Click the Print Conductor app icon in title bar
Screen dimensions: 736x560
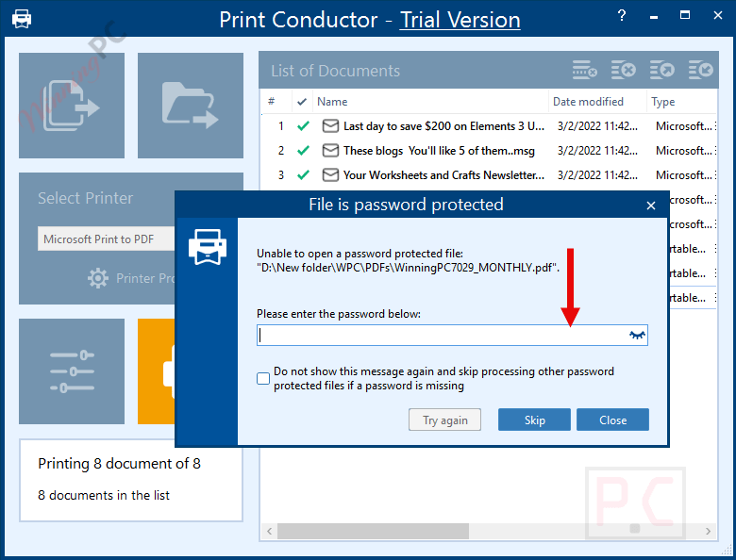pos(22,19)
